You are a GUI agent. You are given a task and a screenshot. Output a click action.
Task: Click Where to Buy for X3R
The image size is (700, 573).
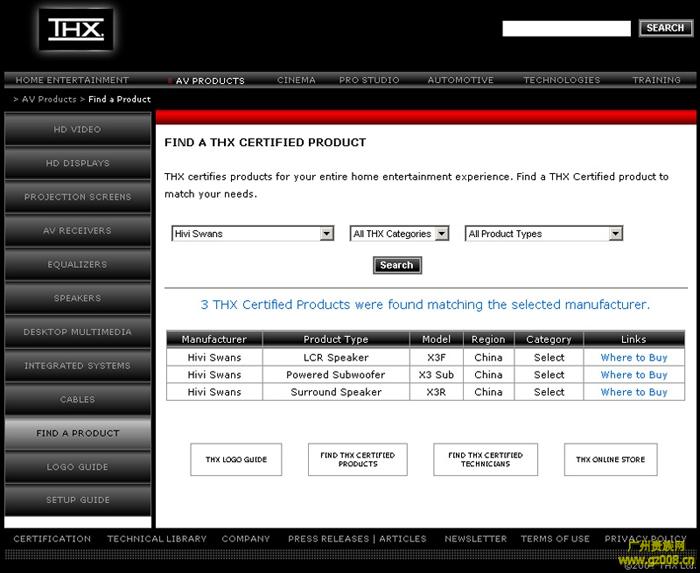coord(633,392)
